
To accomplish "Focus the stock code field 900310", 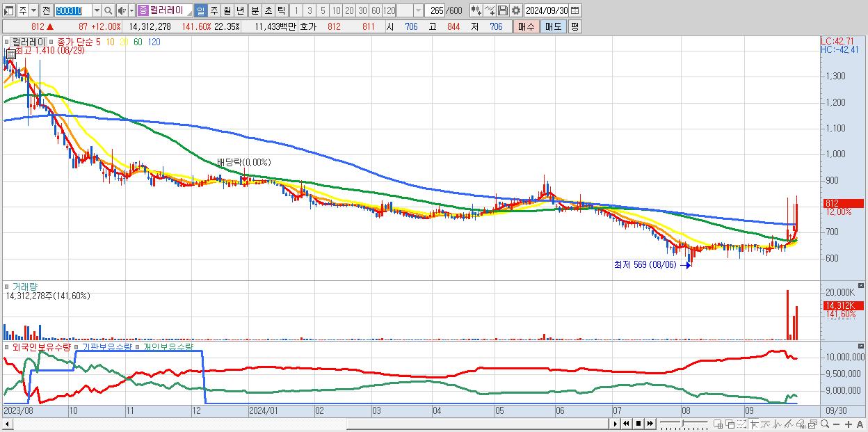I will click(74, 10).
